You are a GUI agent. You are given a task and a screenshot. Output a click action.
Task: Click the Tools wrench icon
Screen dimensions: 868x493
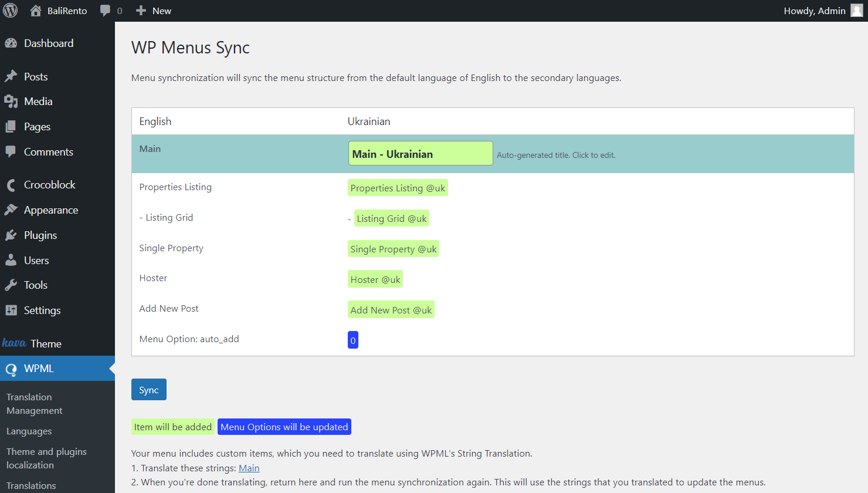click(x=11, y=285)
